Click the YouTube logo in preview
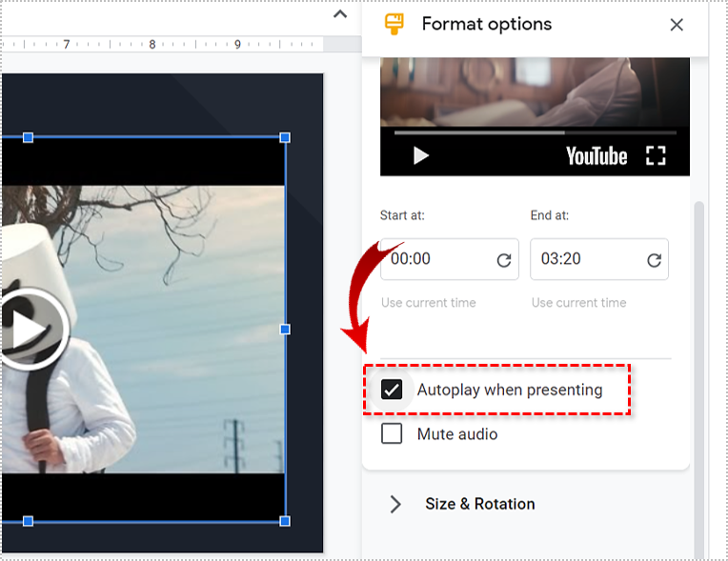This screenshot has height=561, width=728. [x=597, y=156]
